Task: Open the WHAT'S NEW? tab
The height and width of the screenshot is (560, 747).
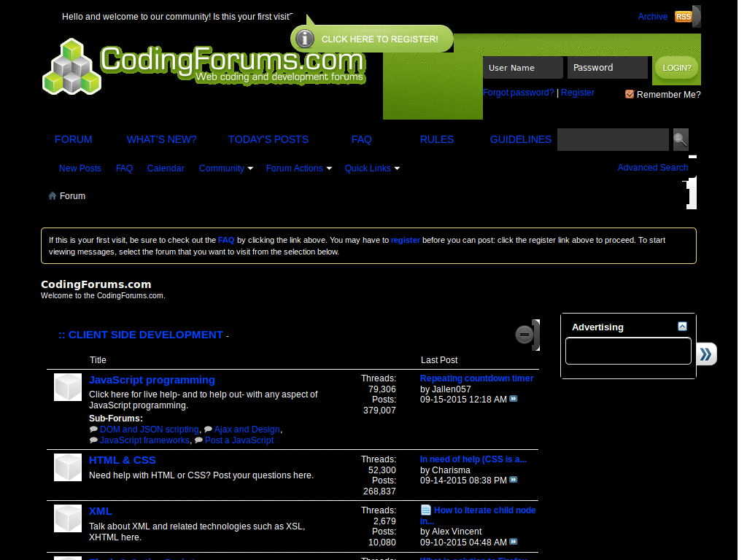Action: coord(161,139)
